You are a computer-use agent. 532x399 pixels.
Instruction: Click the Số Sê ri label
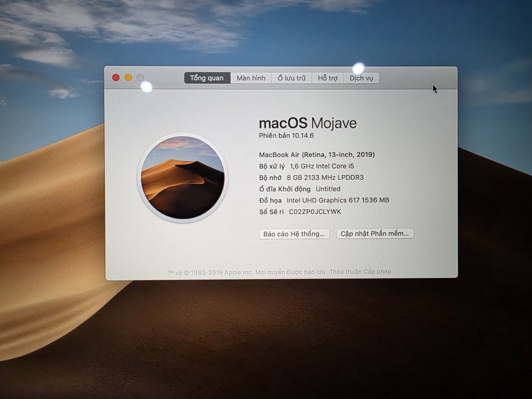(x=271, y=212)
